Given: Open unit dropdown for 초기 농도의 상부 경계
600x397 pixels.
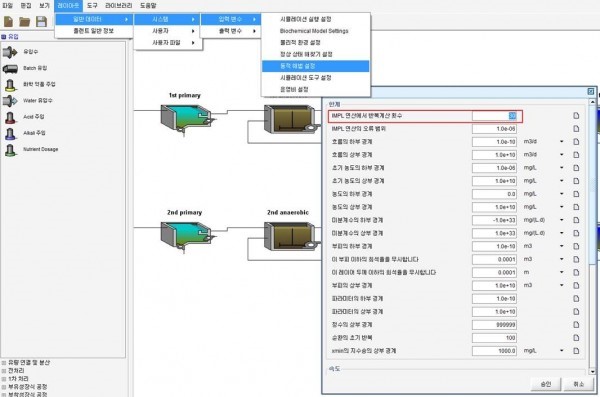Looking at the screenshot, I should point(562,181).
